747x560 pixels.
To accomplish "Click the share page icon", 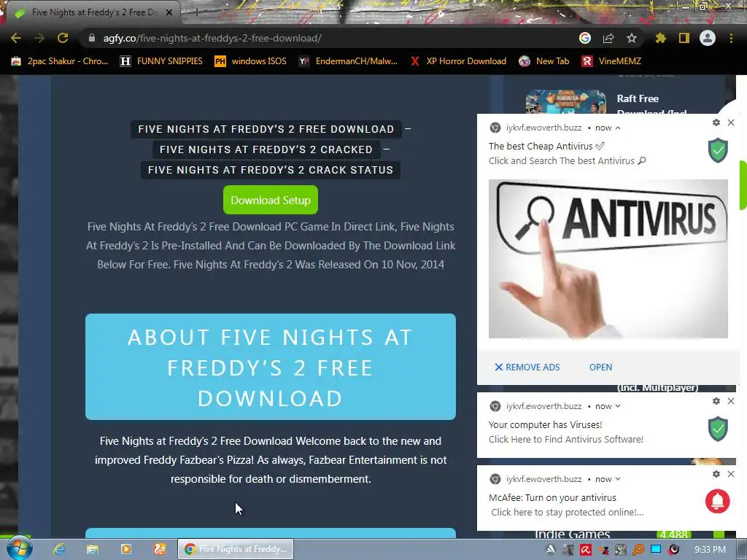I will [x=608, y=38].
